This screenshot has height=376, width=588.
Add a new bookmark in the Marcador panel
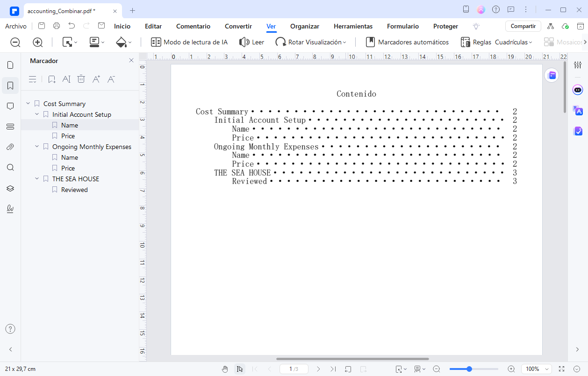click(x=51, y=79)
